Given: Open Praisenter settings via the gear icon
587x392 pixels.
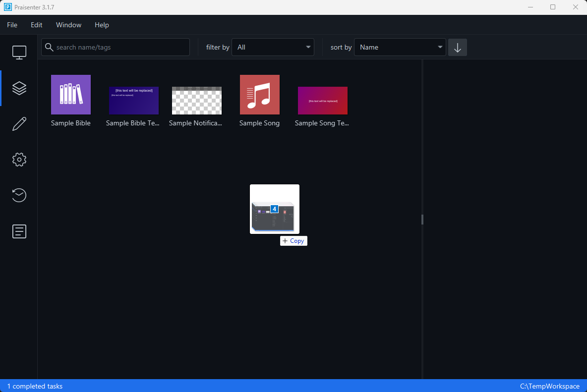Looking at the screenshot, I should pyautogui.click(x=19, y=159).
